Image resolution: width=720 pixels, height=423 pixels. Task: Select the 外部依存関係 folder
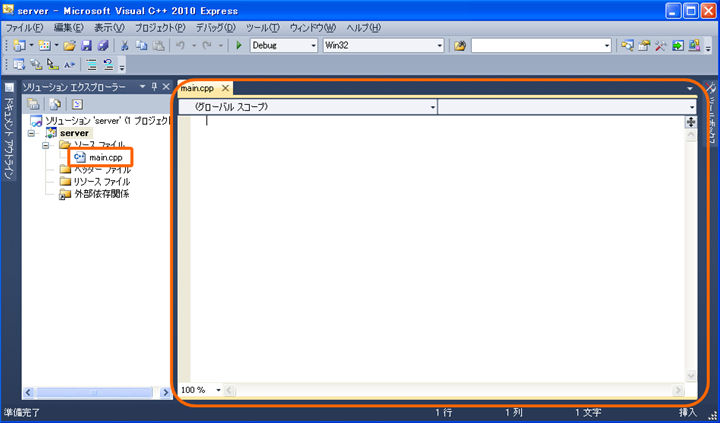pyautogui.click(x=95, y=194)
